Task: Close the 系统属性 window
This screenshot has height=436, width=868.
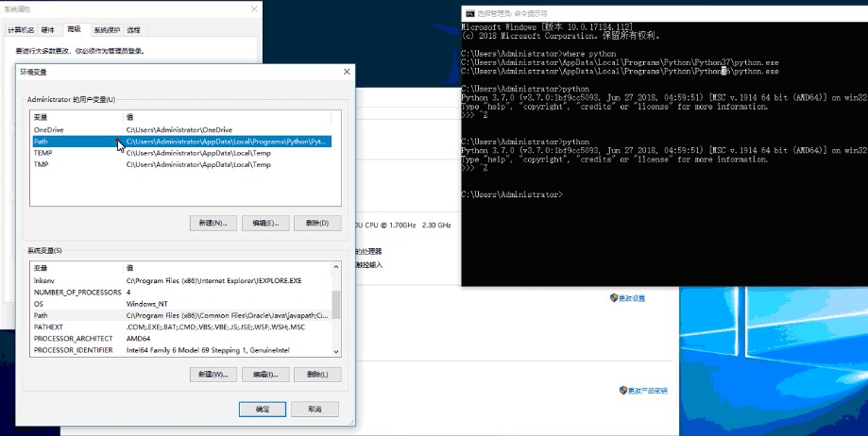Action: tap(254, 8)
